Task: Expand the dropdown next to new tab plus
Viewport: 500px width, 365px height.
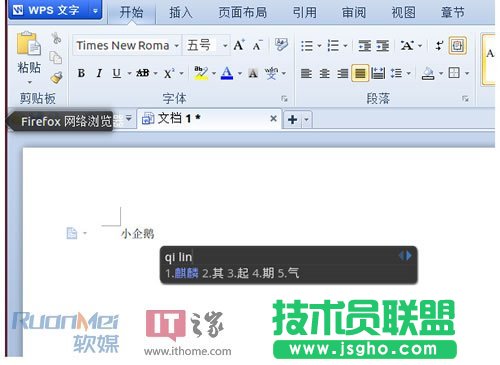Action: pos(306,120)
